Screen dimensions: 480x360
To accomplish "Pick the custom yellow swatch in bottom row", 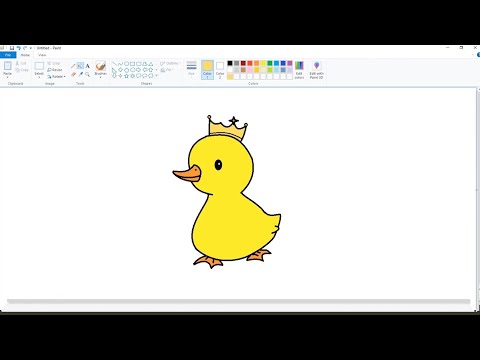I will pyautogui.click(x=230, y=77).
